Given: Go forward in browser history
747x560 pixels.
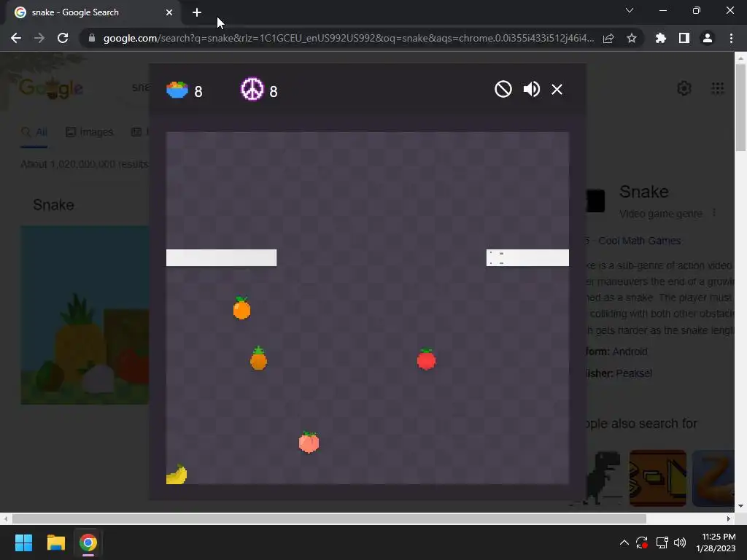Looking at the screenshot, I should tap(39, 38).
